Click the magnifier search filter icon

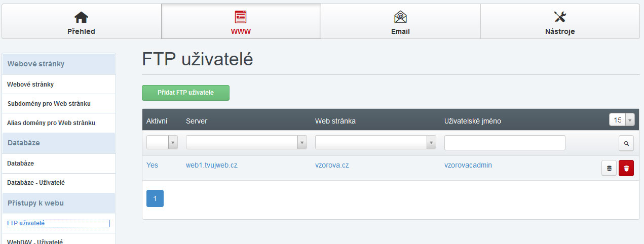click(626, 144)
